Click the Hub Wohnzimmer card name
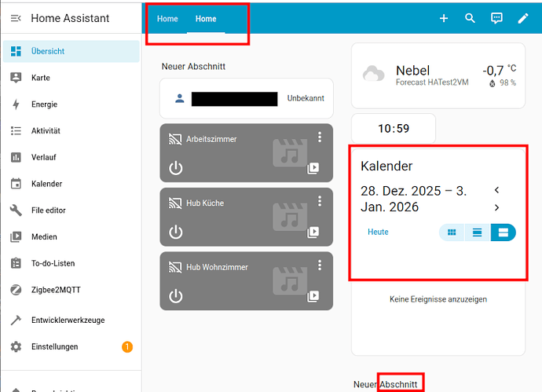The image size is (542, 392). pos(217,267)
